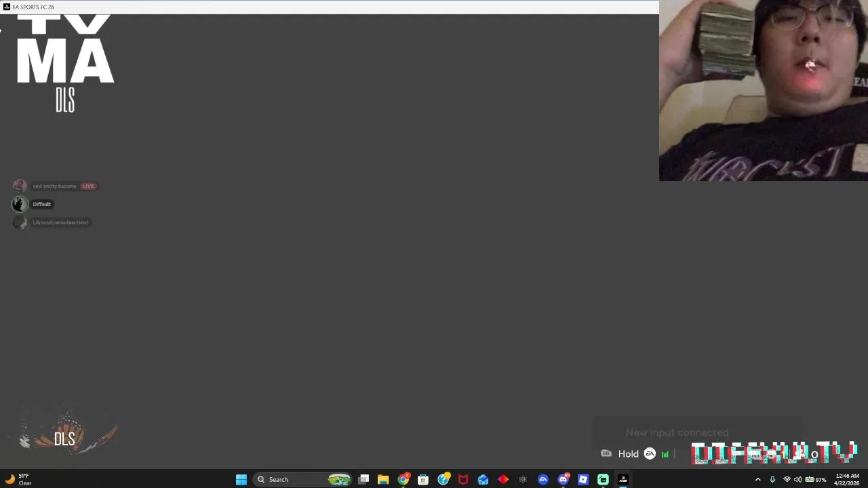Screen dimensions: 868x488
Task: Open Google Chrome from the taskbar
Action: click(x=403, y=479)
